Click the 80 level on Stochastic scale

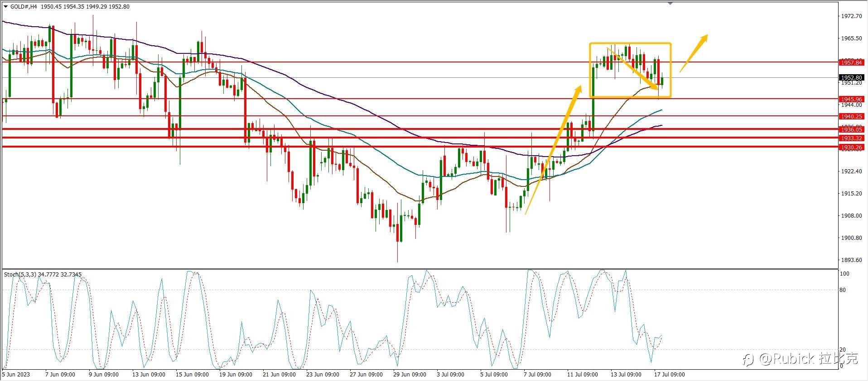click(843, 290)
